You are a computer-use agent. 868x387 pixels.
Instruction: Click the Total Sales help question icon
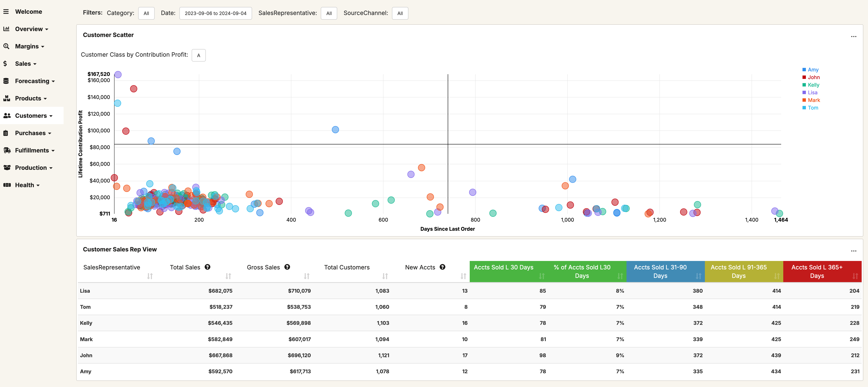207,267
